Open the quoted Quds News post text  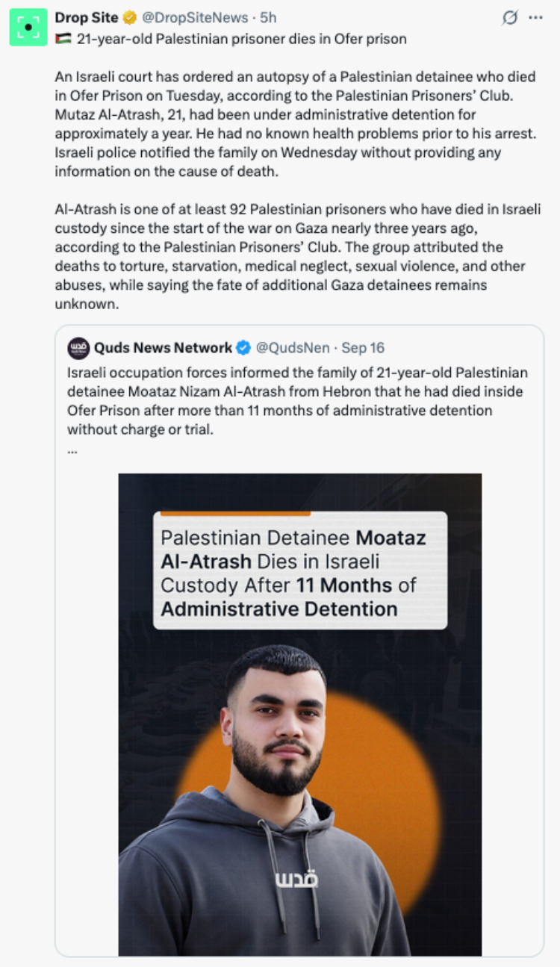pyautogui.click(x=298, y=401)
